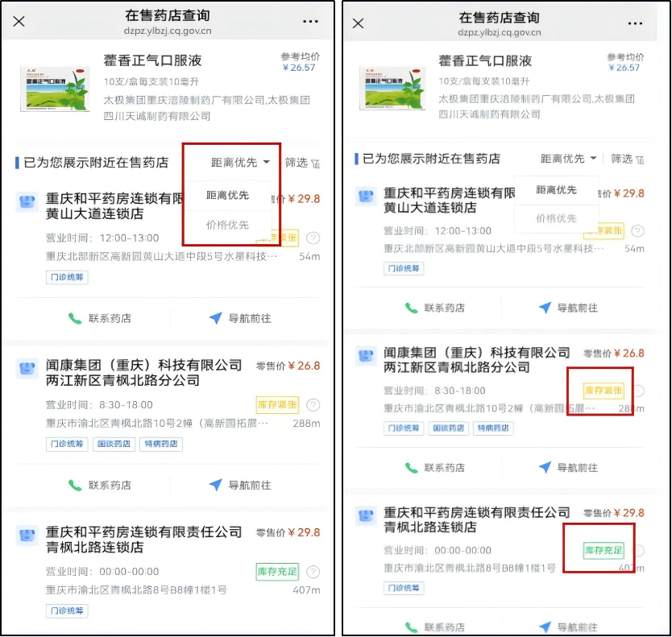Tap 导航前往 for 黄山大道连锁店 on left
The image size is (672, 637).
tap(240, 318)
